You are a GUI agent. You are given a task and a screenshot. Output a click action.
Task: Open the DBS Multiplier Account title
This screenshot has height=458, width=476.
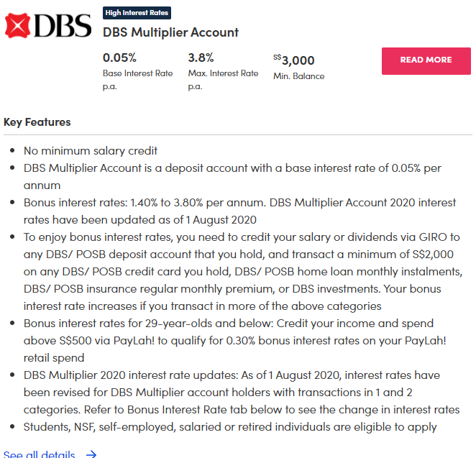[x=170, y=32]
